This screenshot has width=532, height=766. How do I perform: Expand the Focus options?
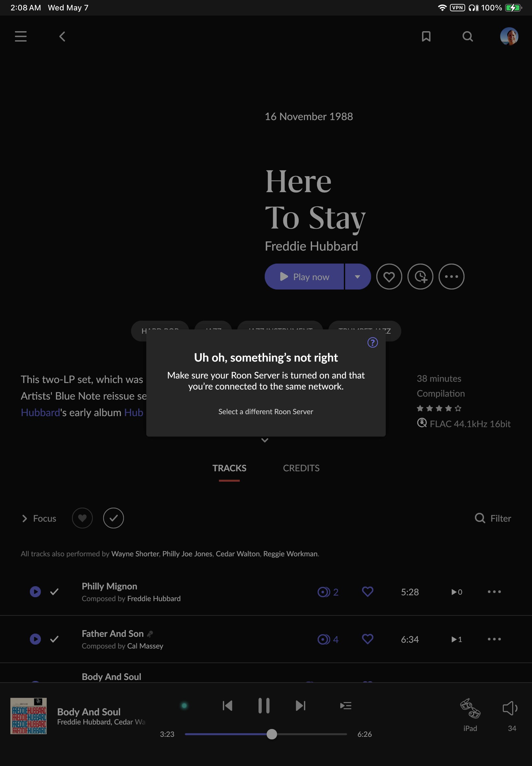(39, 518)
